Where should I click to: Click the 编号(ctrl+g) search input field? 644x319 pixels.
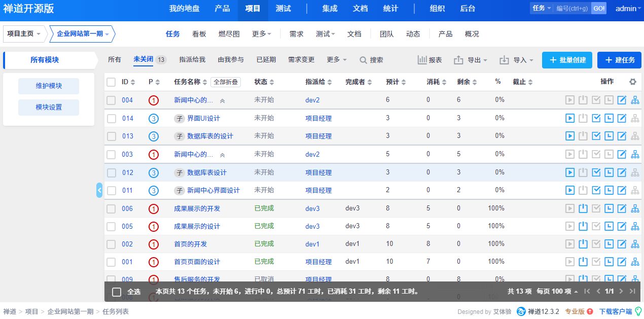click(x=572, y=8)
